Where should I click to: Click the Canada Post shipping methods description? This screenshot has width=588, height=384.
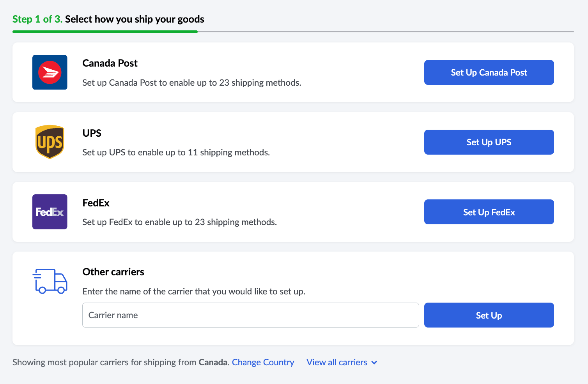point(192,83)
